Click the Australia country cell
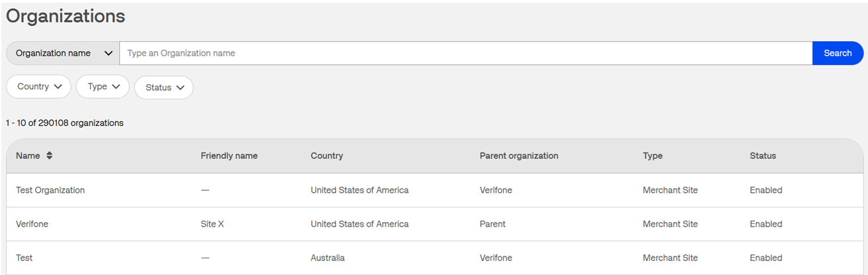 [328, 258]
